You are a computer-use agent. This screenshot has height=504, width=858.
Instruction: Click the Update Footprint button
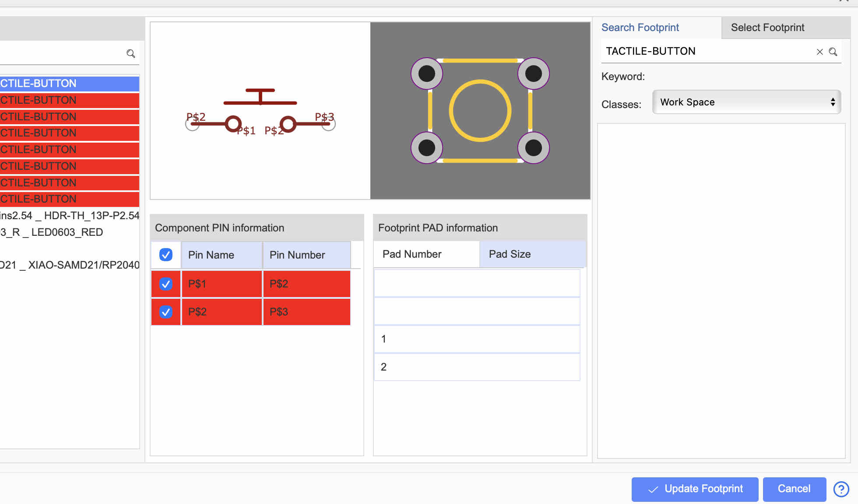pyautogui.click(x=695, y=489)
